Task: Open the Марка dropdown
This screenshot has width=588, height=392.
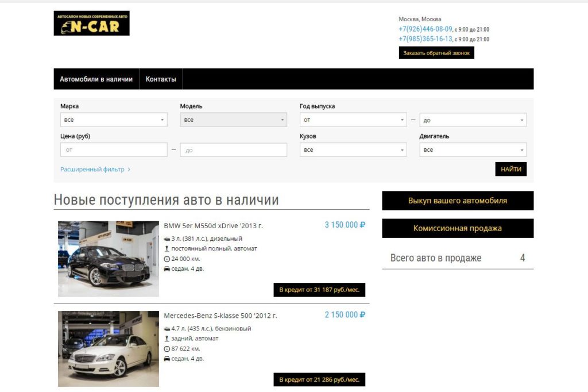Action: pos(114,120)
